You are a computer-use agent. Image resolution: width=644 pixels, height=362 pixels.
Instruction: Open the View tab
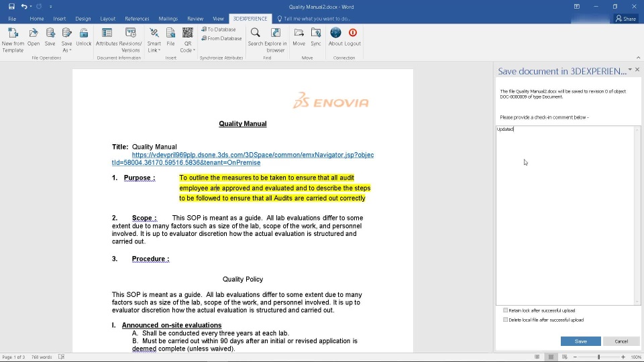coord(218,19)
